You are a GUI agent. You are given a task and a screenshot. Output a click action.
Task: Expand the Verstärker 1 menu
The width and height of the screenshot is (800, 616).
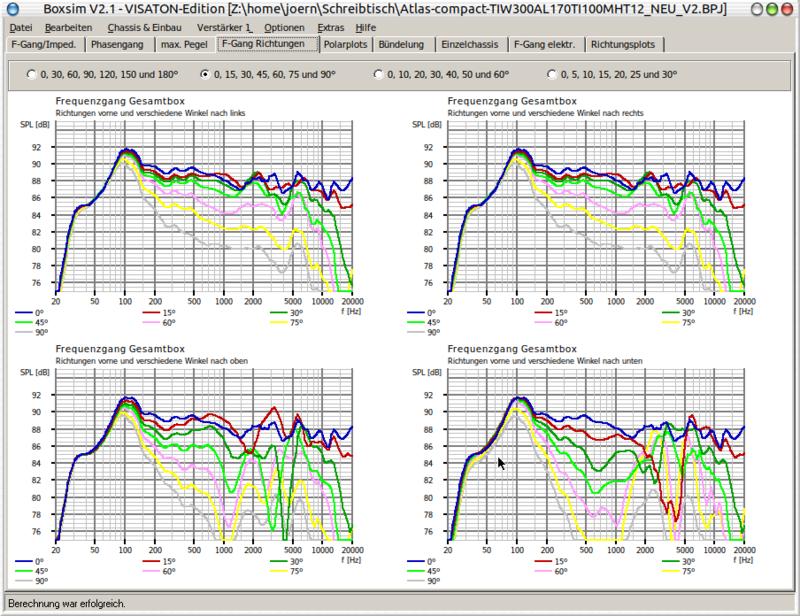pyautogui.click(x=223, y=28)
